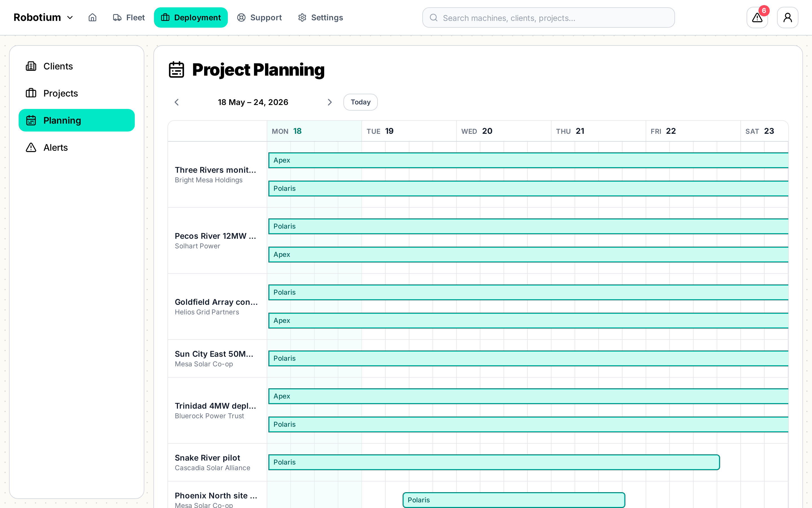Open the Settings tab
Image resolution: width=812 pixels, height=508 pixels.
pos(321,17)
